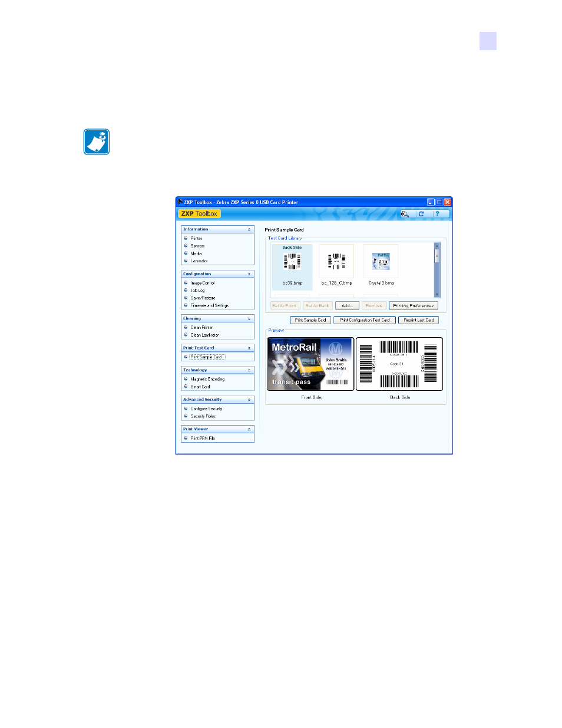The width and height of the screenshot is (562, 728).
Task: Click the ZXP Toolbox logo badge
Action: click(200, 214)
